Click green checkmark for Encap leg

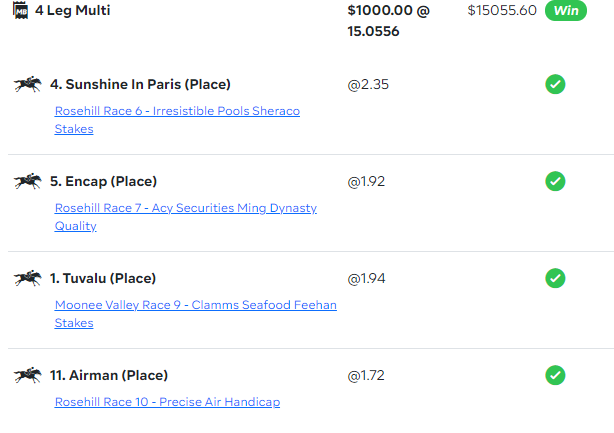pos(555,181)
